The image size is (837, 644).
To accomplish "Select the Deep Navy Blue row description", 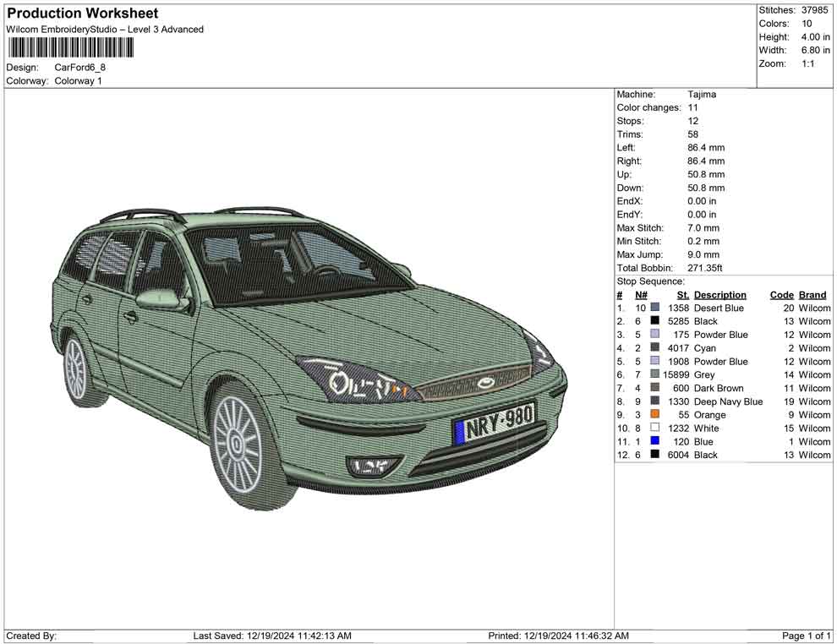I will 728,401.
